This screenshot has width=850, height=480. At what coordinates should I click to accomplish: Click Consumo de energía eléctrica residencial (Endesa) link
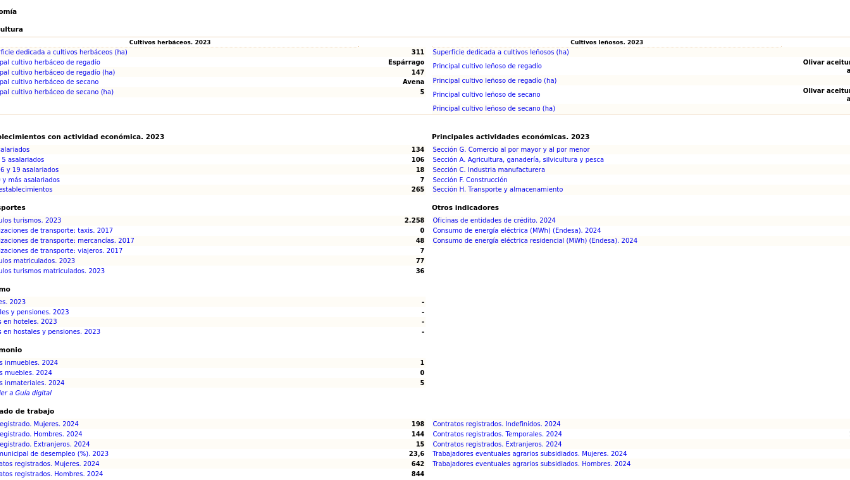coord(534,241)
